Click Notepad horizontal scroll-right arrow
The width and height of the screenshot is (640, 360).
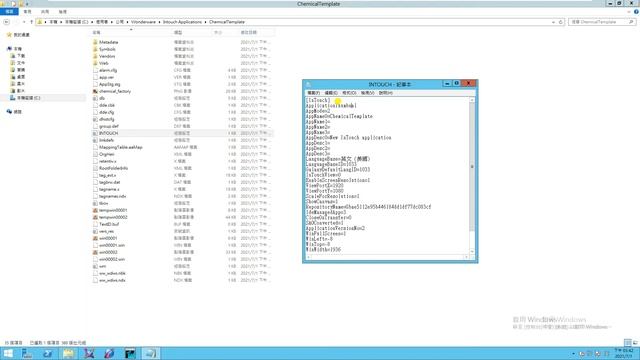(466, 257)
